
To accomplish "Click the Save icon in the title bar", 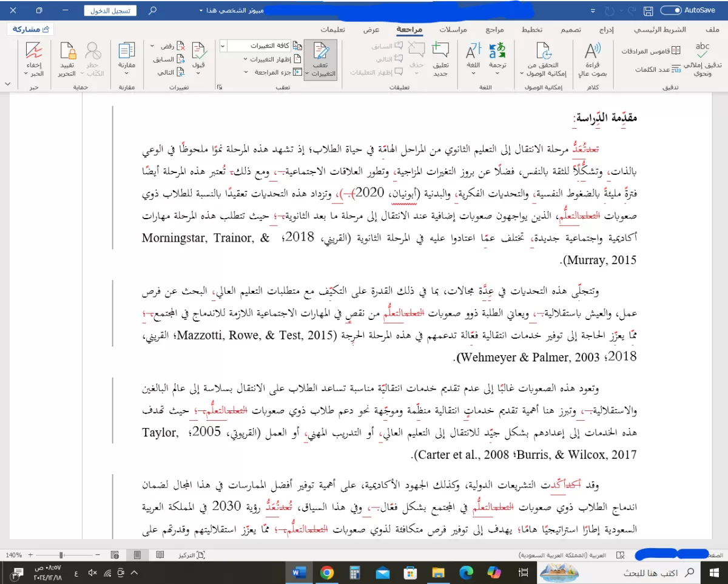I will coord(648,11).
